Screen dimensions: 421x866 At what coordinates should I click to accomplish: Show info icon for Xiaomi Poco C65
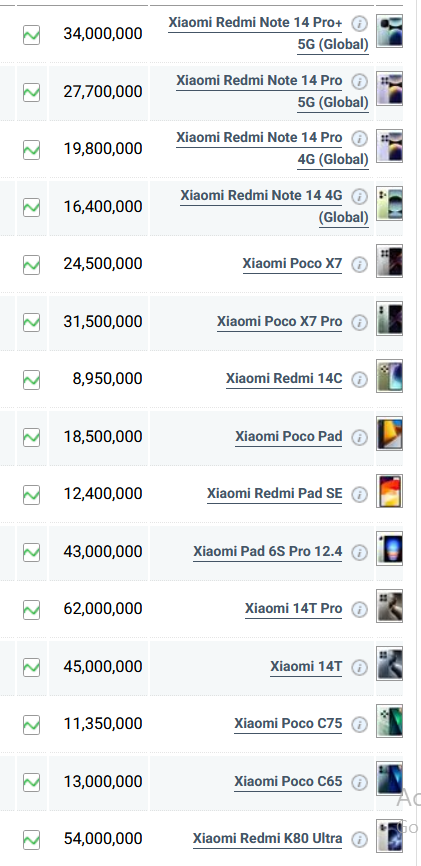point(360,782)
